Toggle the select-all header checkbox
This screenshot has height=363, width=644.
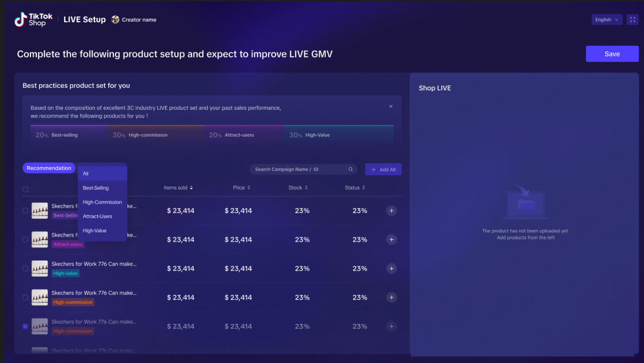(x=25, y=189)
